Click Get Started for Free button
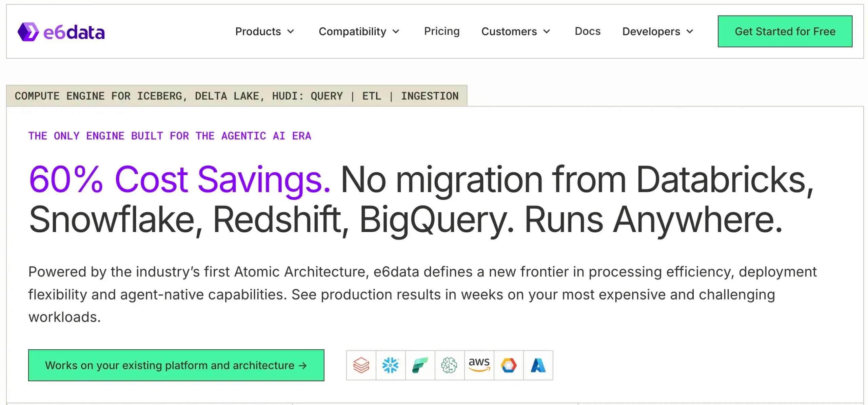 [785, 31]
